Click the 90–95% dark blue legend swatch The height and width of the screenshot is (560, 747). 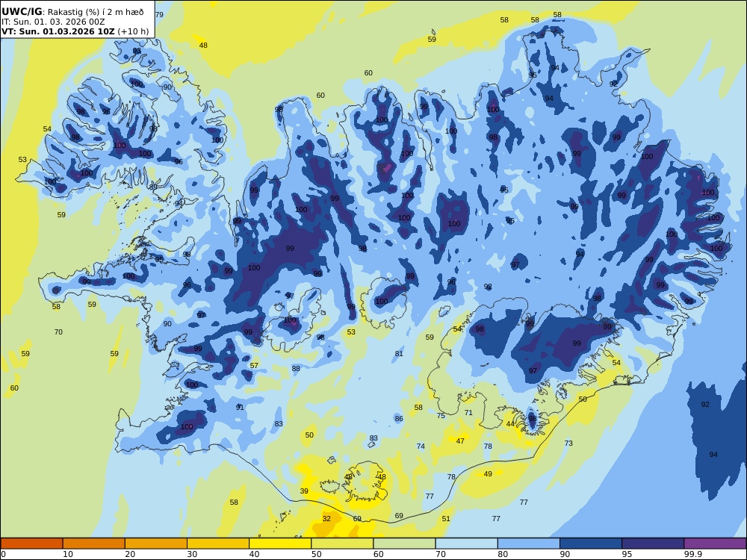coord(591,544)
